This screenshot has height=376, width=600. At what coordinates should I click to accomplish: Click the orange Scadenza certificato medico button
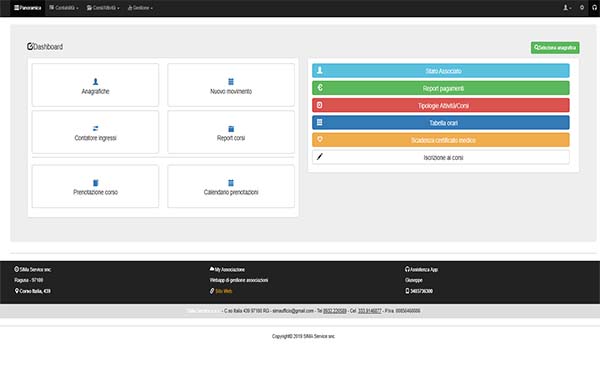tap(440, 140)
